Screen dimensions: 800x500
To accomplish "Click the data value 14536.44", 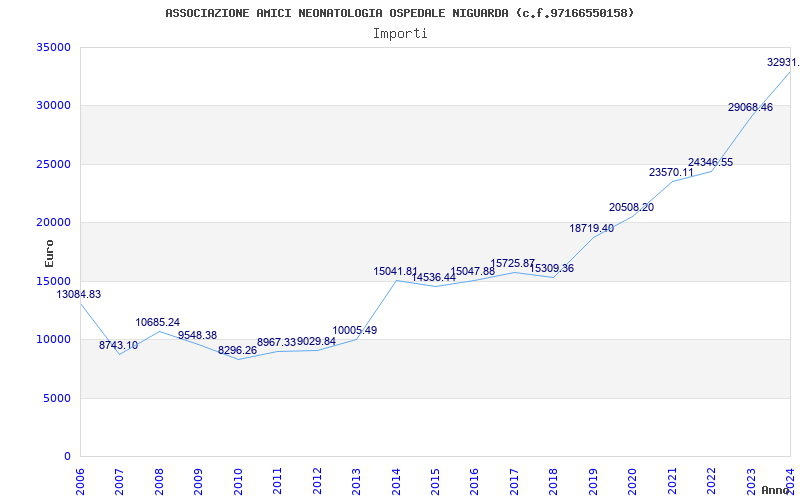I will coord(434,278).
